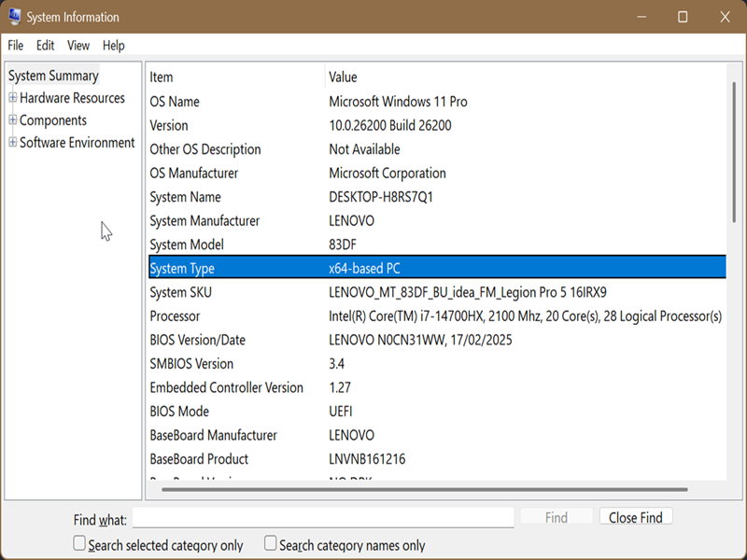Image resolution: width=747 pixels, height=560 pixels.
Task: Open the View menu
Action: pyautogui.click(x=78, y=45)
